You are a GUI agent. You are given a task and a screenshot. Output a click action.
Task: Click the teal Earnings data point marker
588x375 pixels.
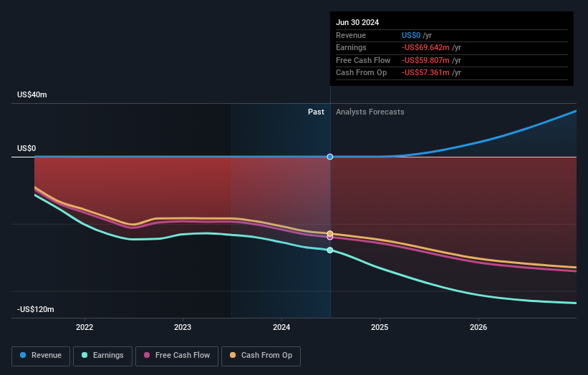click(x=330, y=250)
